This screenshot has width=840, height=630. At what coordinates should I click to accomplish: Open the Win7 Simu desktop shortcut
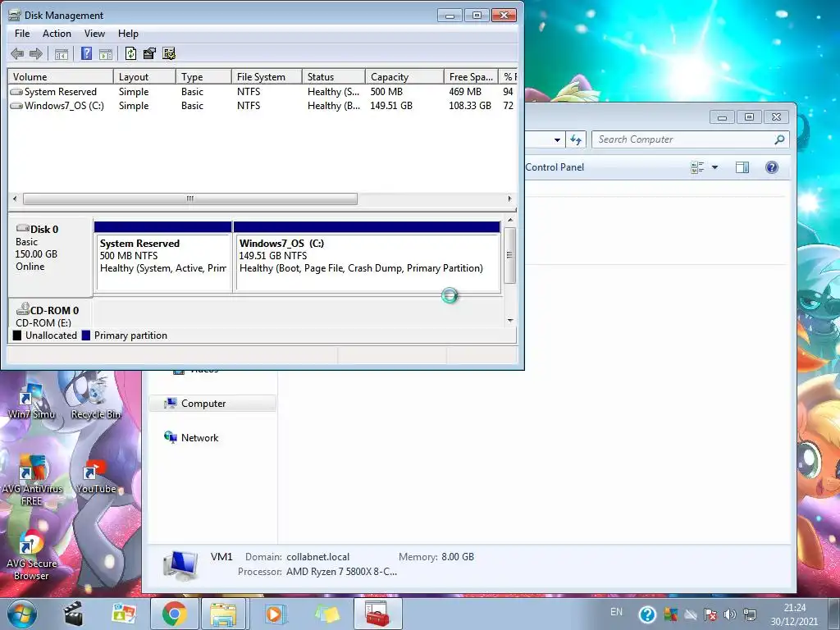tap(31, 400)
